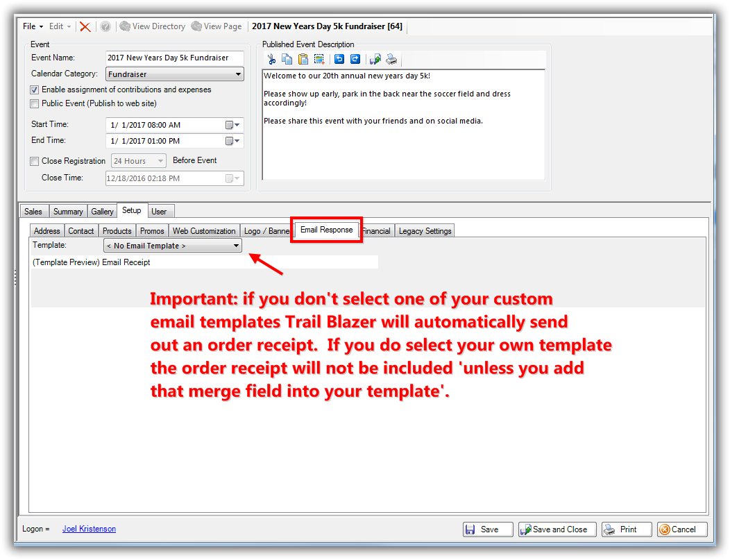Screen dimensions: 730x560
Task: Click the red X delete icon
Action: coord(85,26)
